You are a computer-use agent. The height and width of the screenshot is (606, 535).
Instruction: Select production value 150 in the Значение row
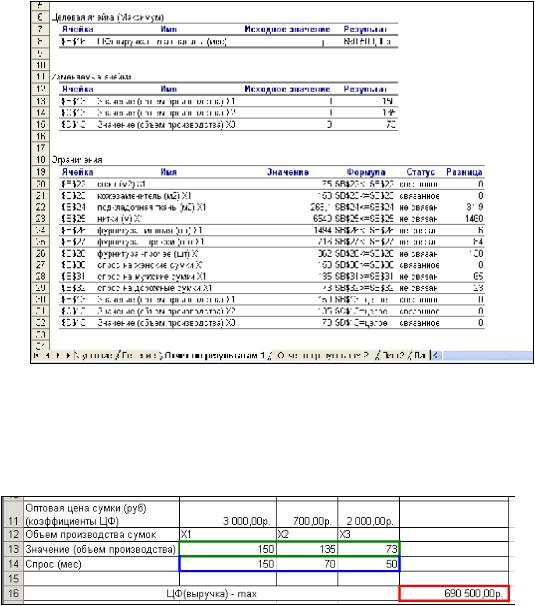pyautogui.click(x=228, y=549)
